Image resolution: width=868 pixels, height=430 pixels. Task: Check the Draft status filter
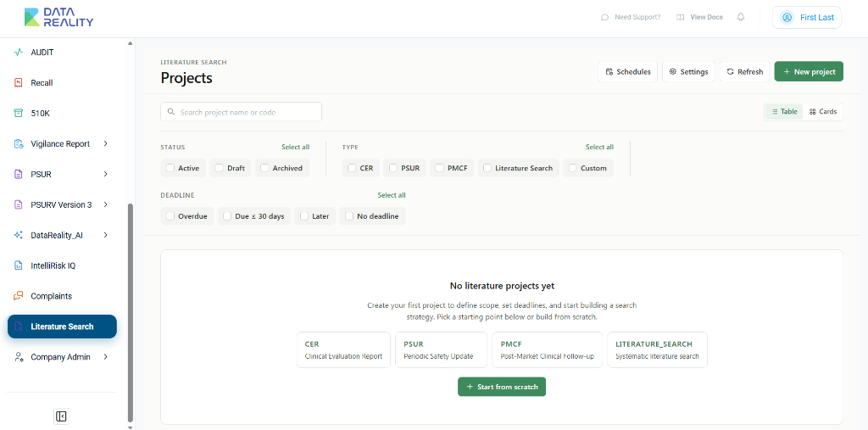click(220, 168)
